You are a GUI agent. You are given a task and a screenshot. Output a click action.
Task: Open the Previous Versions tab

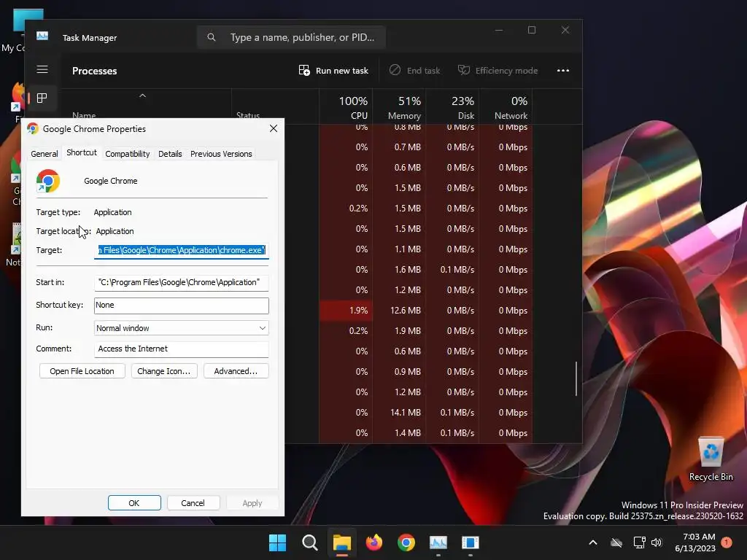tap(221, 154)
